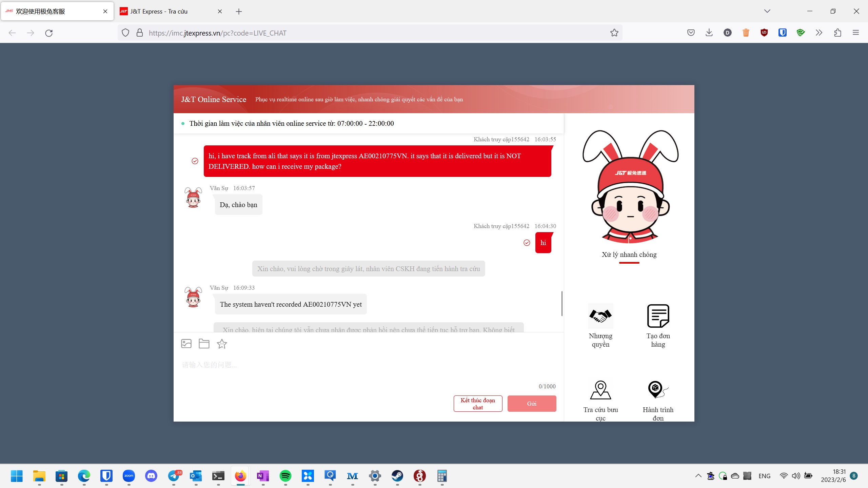Screen dimensions: 868x488
Task: Open Hành trình đơn package tracking icon
Action: point(658,390)
